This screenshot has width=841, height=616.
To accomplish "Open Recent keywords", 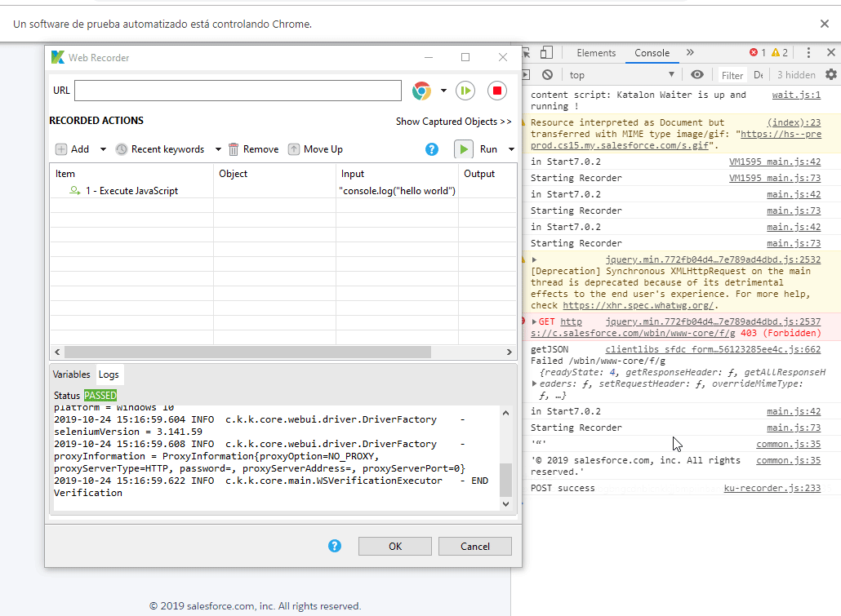I will [160, 149].
